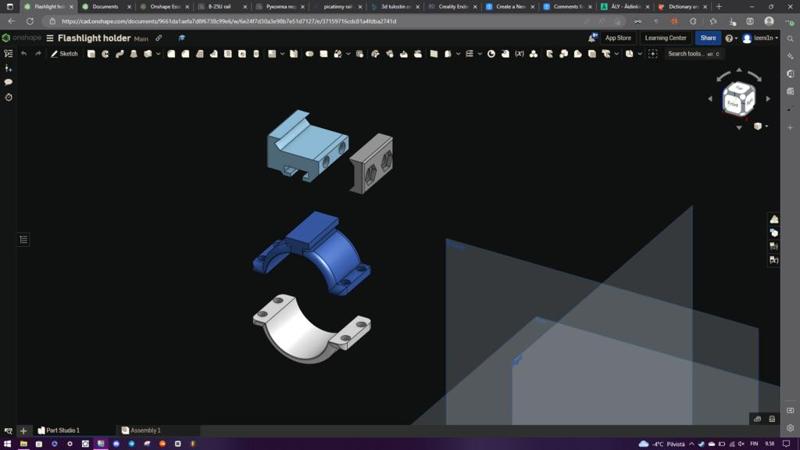Screen dimensions: 800x450
Task: Reload the browser page
Action: (x=30, y=21)
